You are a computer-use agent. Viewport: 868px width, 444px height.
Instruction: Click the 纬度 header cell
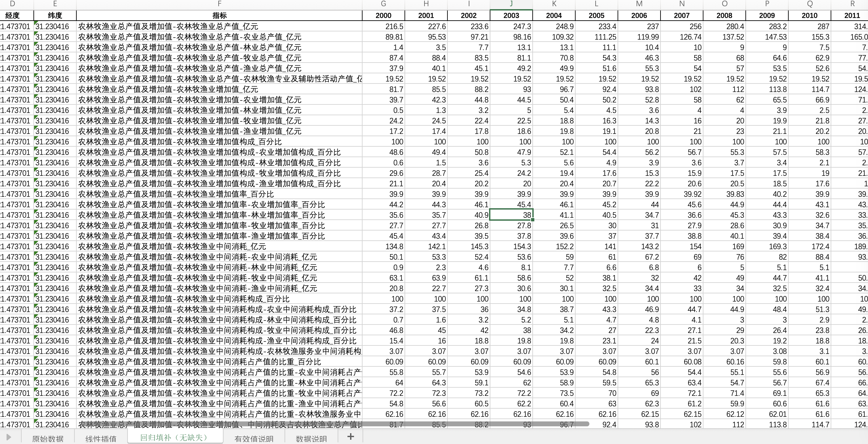[x=55, y=15]
